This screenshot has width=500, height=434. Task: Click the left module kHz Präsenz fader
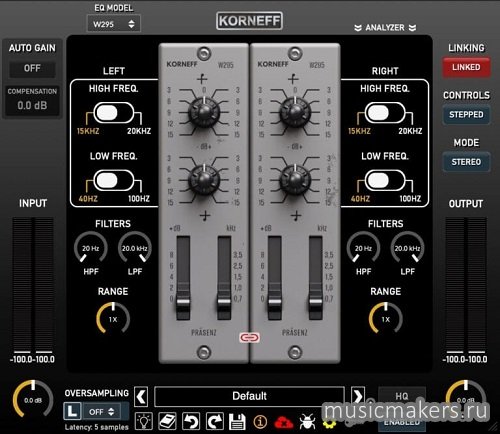224,302
